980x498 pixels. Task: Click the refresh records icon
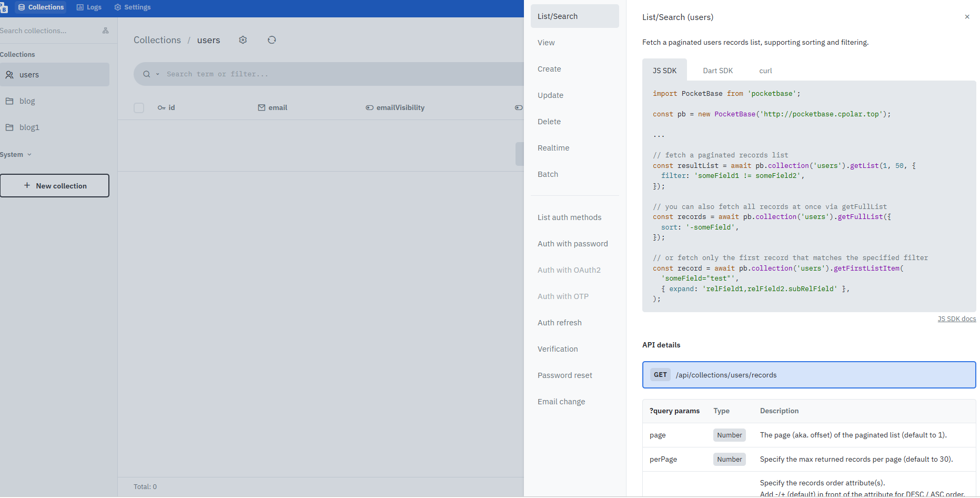pyautogui.click(x=271, y=40)
